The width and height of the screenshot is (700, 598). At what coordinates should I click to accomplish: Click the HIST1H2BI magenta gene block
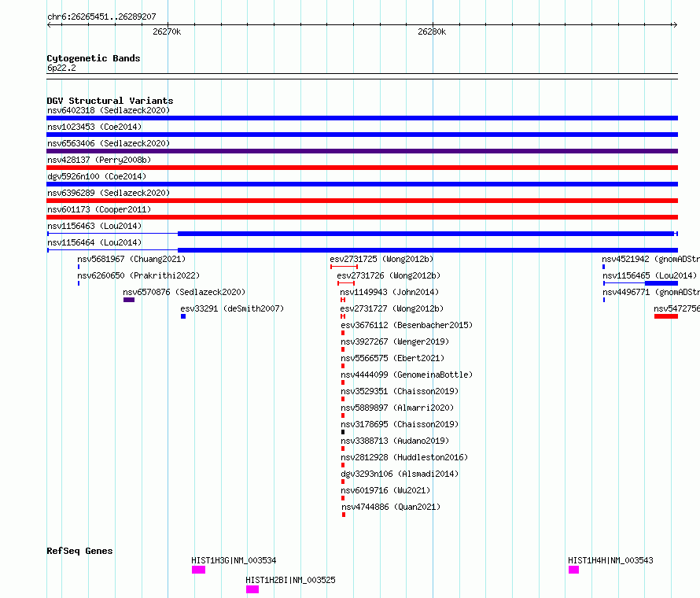(252, 589)
